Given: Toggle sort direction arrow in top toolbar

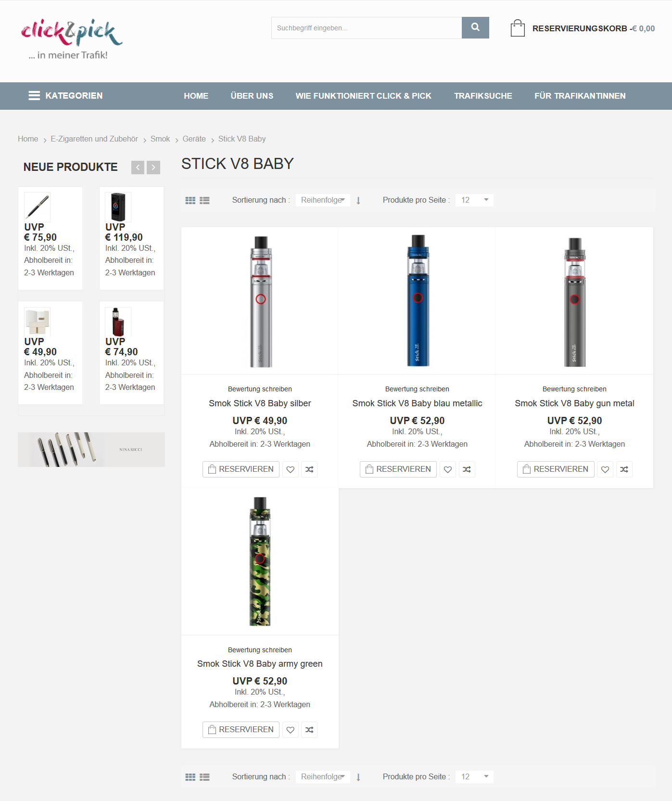Looking at the screenshot, I should (x=358, y=200).
